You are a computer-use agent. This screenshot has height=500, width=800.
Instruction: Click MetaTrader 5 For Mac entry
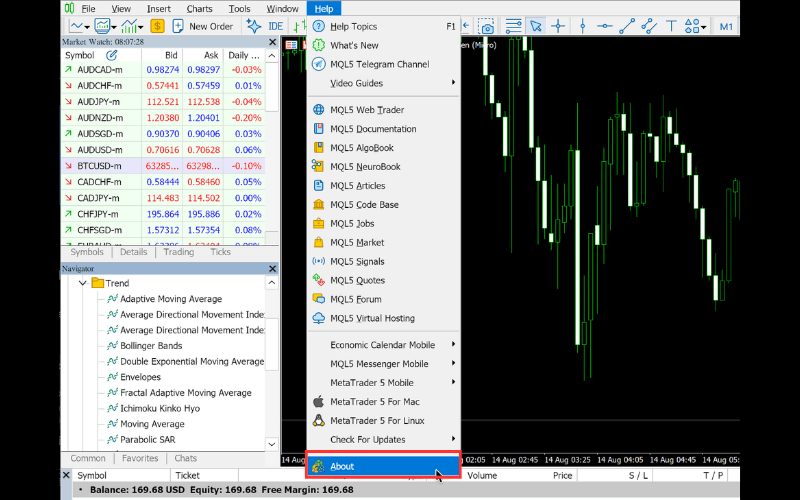pos(384,402)
